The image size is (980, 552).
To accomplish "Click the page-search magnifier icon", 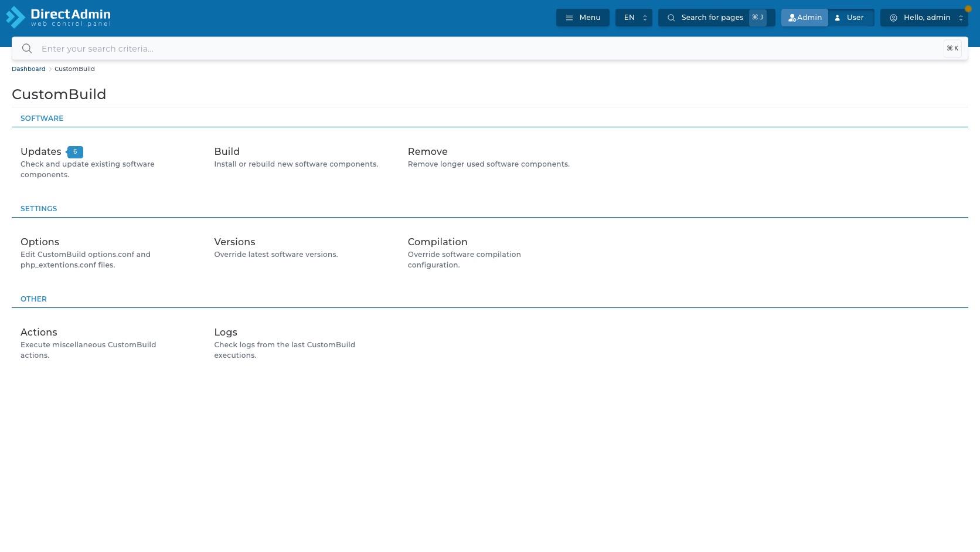I will point(671,18).
